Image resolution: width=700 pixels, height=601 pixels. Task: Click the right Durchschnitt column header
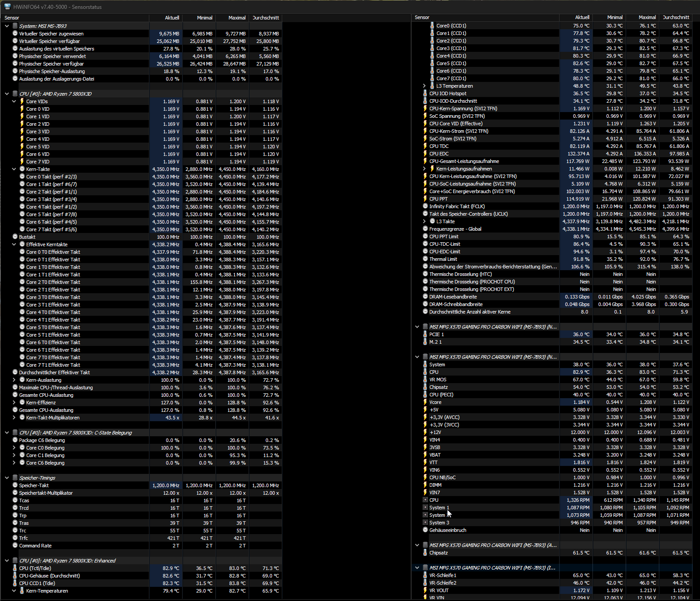pyautogui.click(x=675, y=17)
